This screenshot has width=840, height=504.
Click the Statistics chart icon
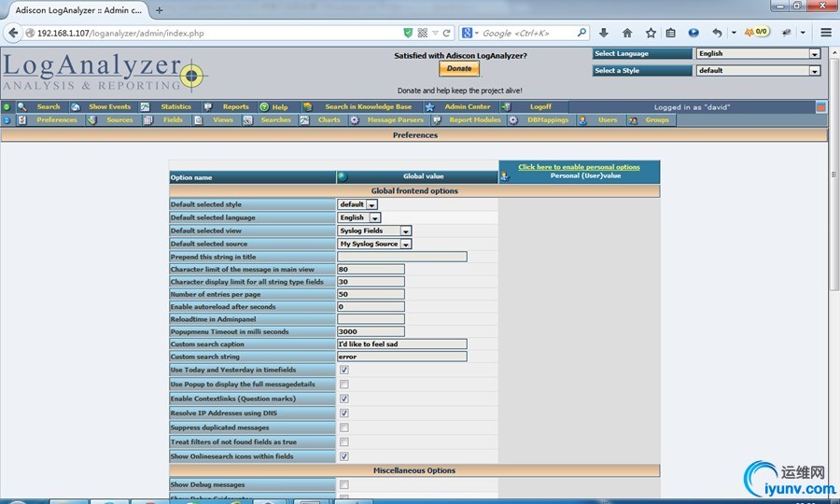click(x=146, y=107)
